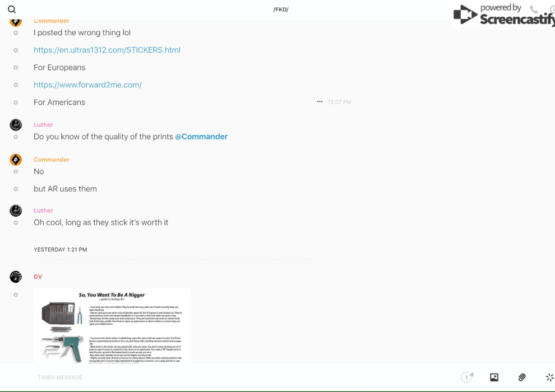The height and width of the screenshot is (392, 555).
Task: Click Commander's orange avatar next to "No"
Action: click(x=16, y=160)
